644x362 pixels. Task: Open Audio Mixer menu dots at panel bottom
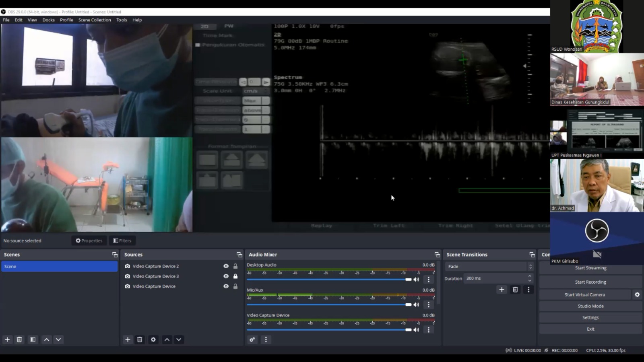click(266, 339)
